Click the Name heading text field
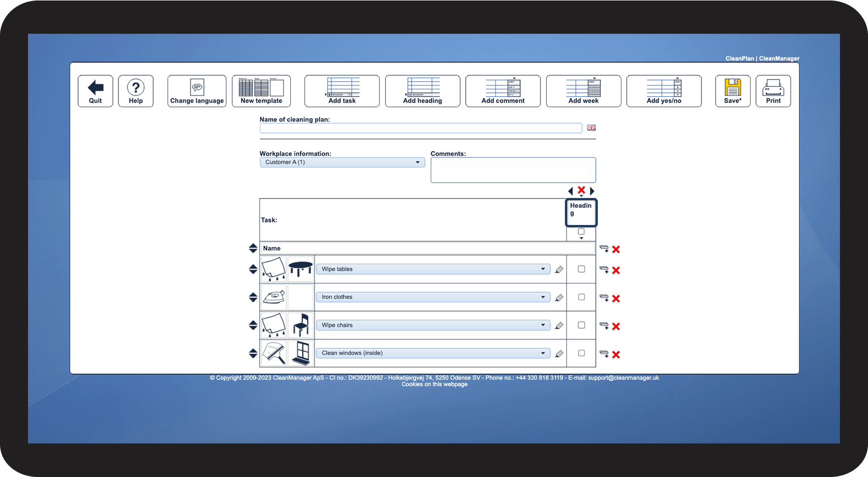868x477 pixels. coord(427,249)
